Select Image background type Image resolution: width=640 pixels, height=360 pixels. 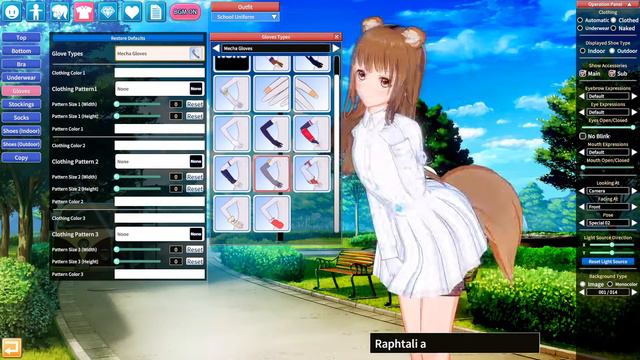coord(582,284)
